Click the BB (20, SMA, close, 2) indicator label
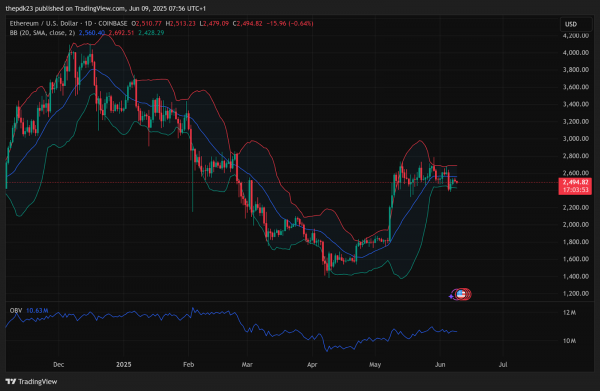The width and height of the screenshot is (600, 391). point(42,33)
